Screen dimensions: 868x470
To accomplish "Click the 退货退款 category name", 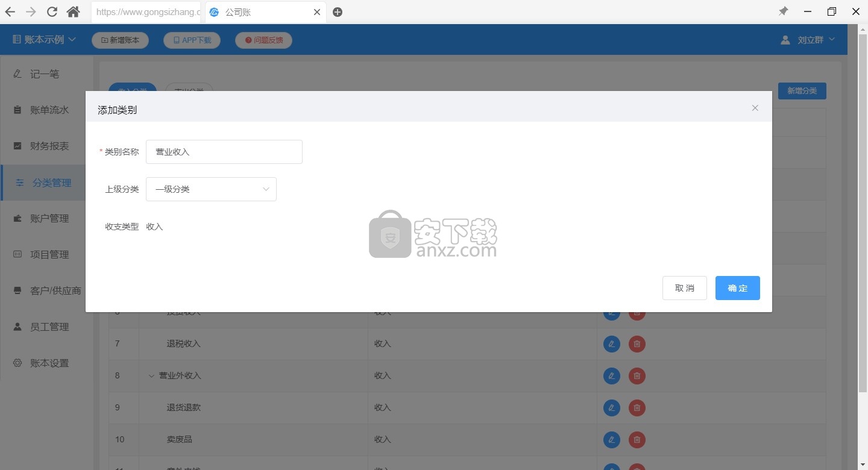I will [184, 407].
